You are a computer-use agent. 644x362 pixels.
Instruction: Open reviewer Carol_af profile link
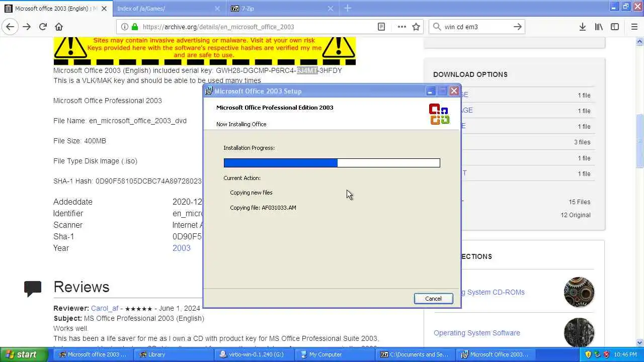tap(105, 308)
